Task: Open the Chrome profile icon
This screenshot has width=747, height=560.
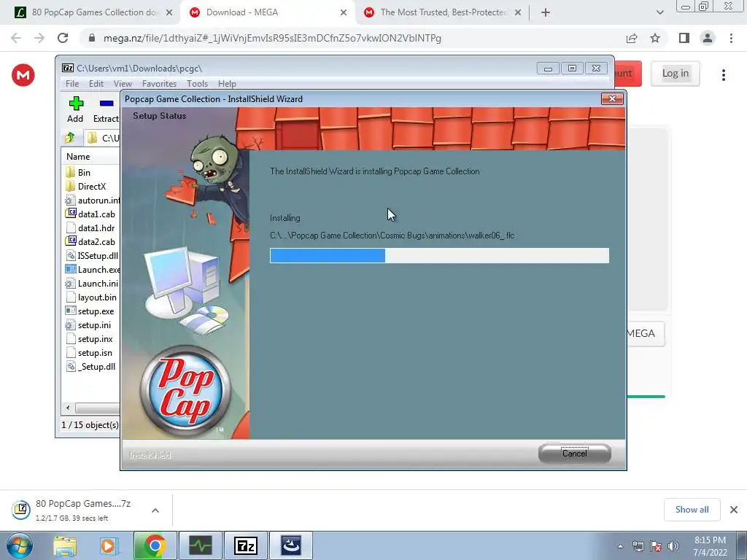Action: click(708, 38)
